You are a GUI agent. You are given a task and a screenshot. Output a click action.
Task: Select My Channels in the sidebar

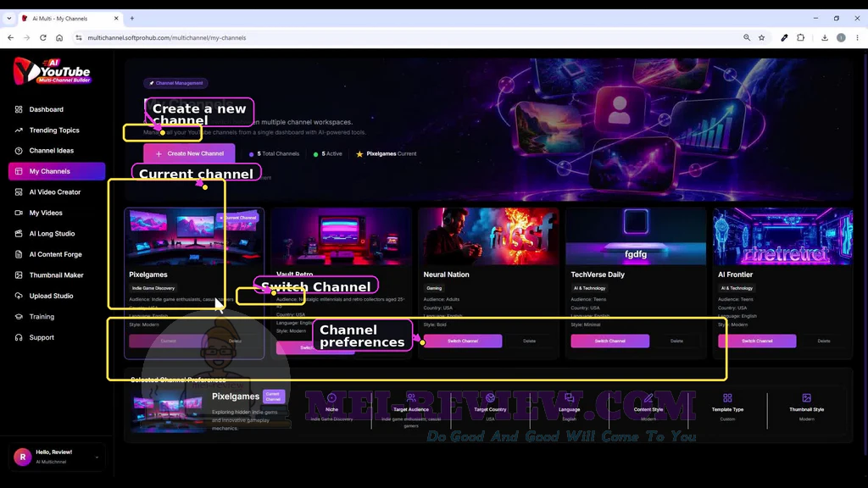point(57,171)
